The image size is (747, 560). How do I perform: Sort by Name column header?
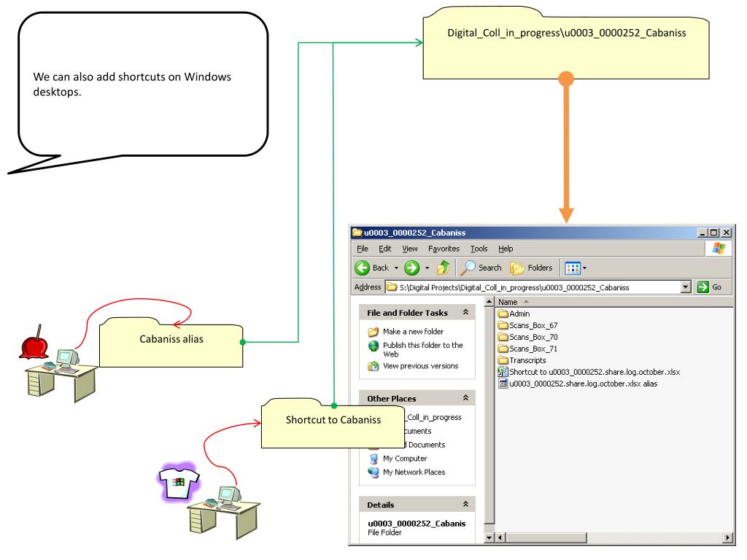[508, 302]
